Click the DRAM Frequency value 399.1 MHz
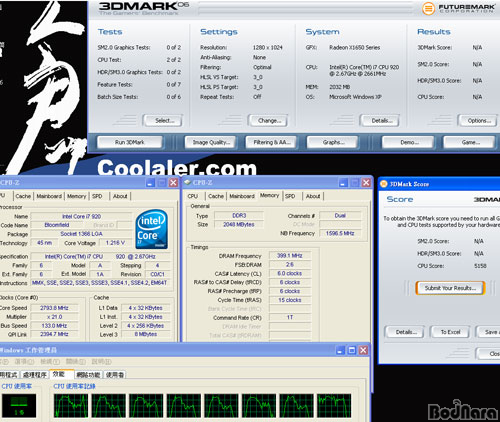Viewport: 500px width, 422px height. pyautogui.click(x=290, y=256)
